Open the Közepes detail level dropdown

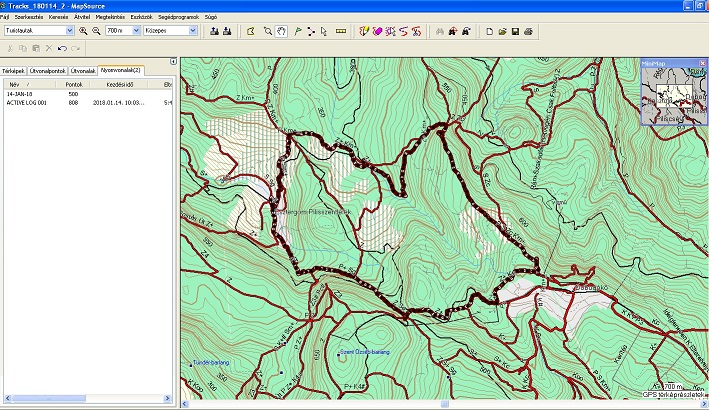click(193, 31)
